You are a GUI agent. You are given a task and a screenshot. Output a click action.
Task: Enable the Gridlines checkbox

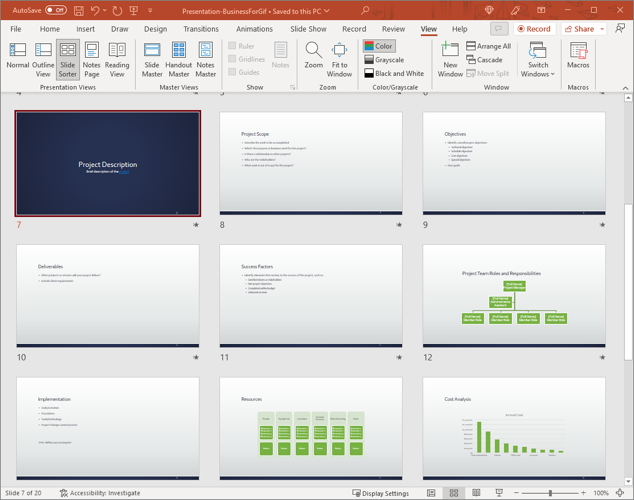tap(232, 59)
